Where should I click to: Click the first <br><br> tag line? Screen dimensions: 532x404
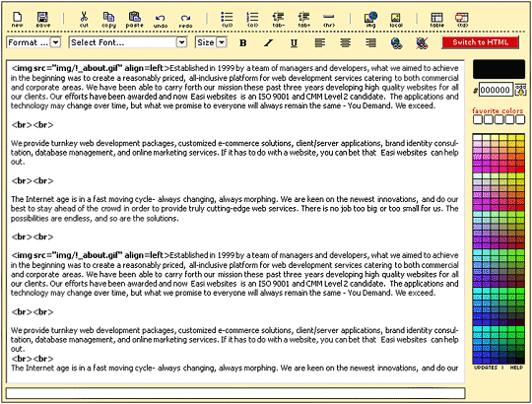pos(33,125)
